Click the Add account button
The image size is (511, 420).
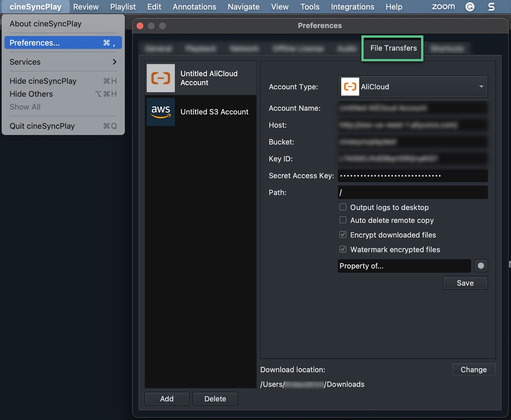167,399
